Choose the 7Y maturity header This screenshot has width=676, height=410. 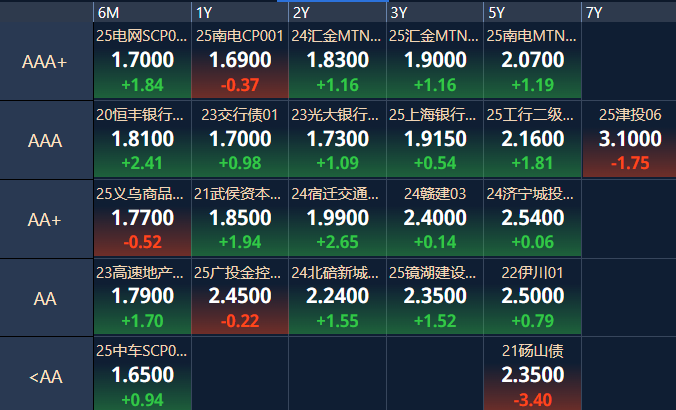coord(629,13)
